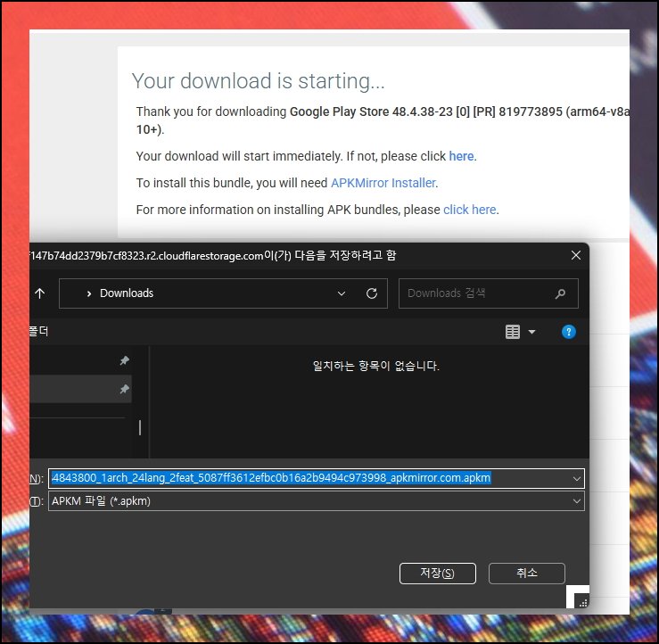Click the file name field ending apkmirror.com.apkm
Viewport: 659px width, 644px height.
pyautogui.click(x=316, y=478)
